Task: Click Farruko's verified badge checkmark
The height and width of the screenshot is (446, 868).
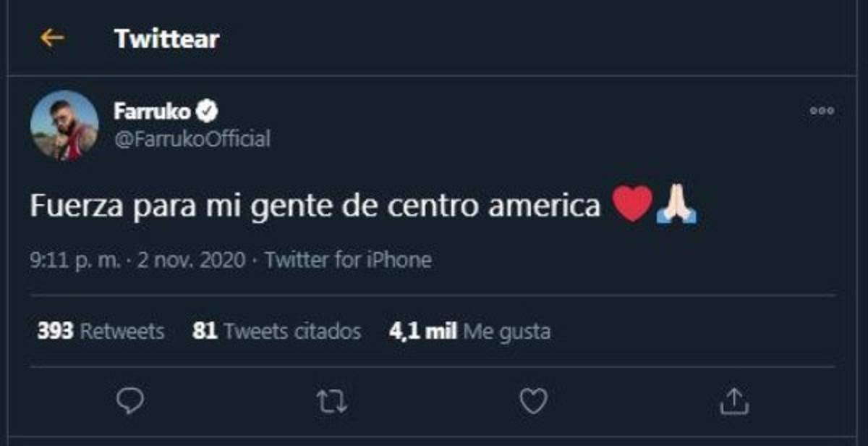Action: (207, 109)
